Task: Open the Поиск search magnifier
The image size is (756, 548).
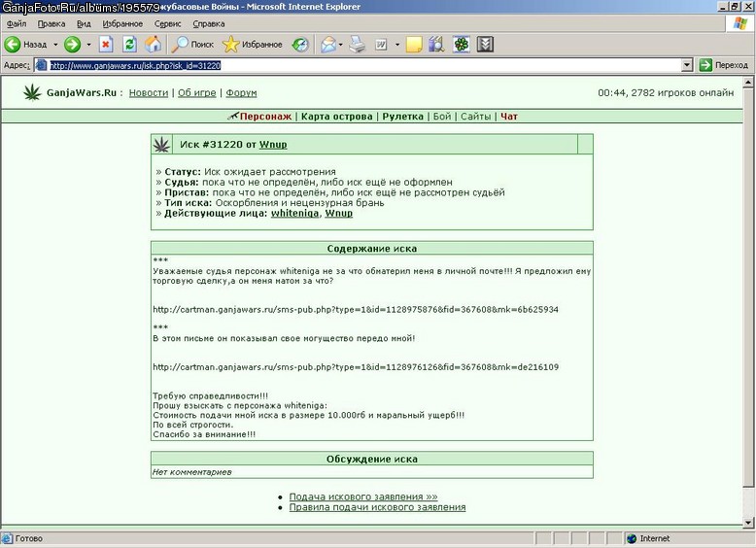Action: [x=192, y=45]
